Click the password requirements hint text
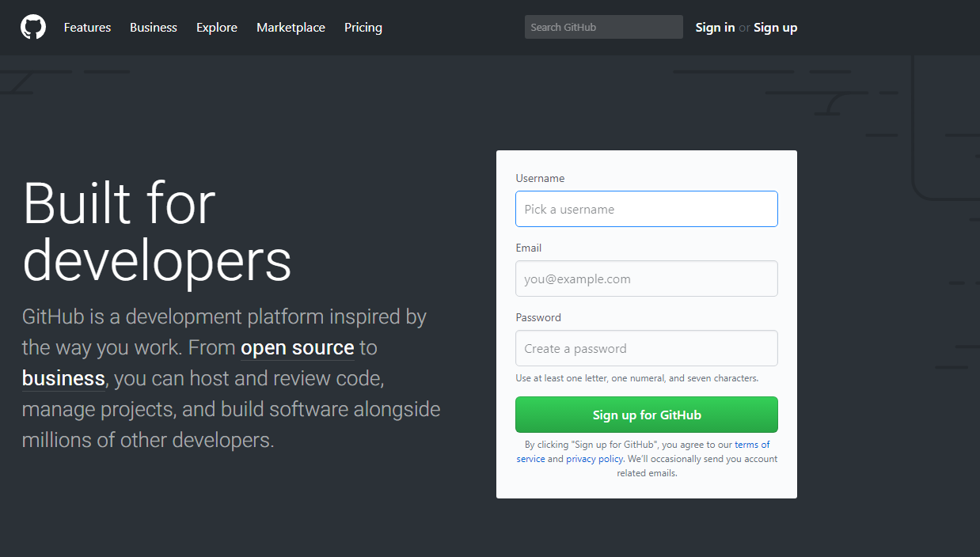This screenshot has height=557, width=980. (x=637, y=378)
